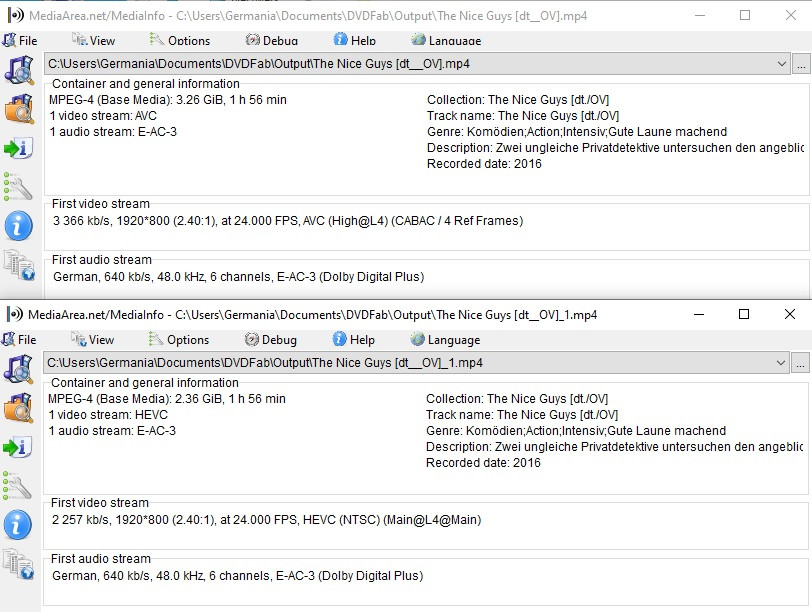Click the export green arrow icon in bottom window
812x612 pixels.
[x=18, y=447]
